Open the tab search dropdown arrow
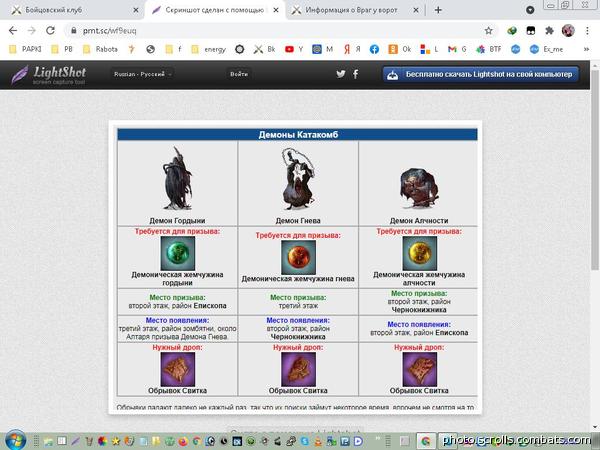Viewport: 600px width, 450px height. tap(530, 10)
